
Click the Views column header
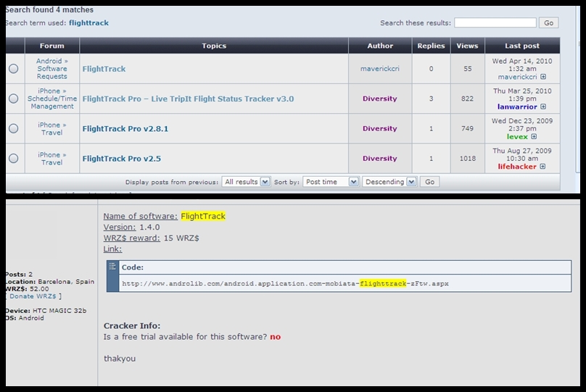(467, 46)
